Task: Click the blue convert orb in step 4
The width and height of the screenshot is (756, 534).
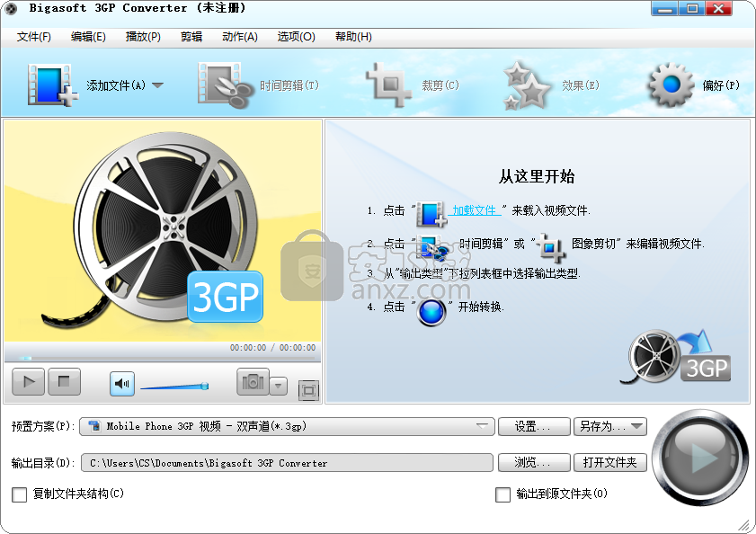Action: [431, 312]
